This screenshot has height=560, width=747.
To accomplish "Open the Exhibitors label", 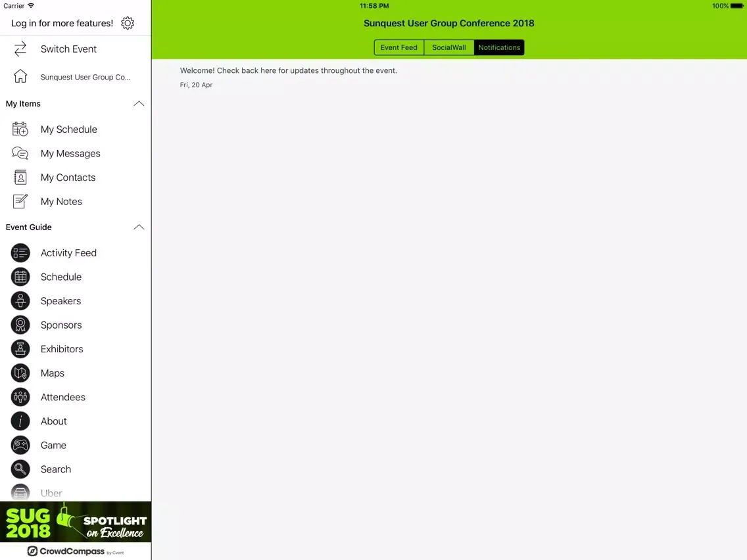I will (61, 349).
